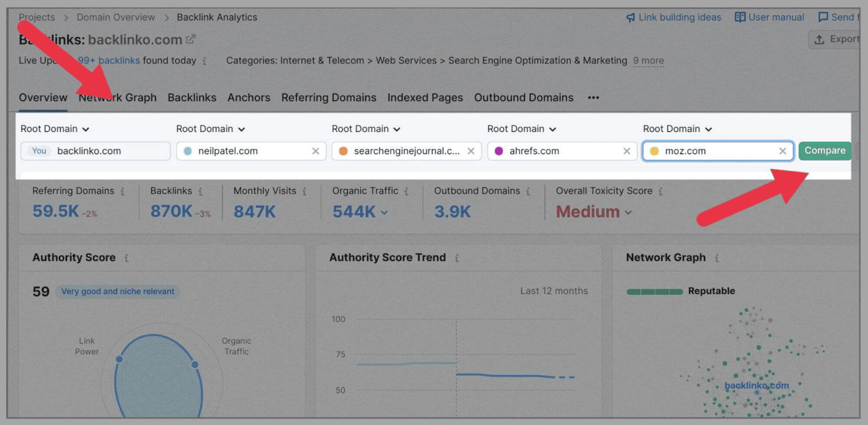Click the Link building ideas megaphone icon

pos(630,17)
